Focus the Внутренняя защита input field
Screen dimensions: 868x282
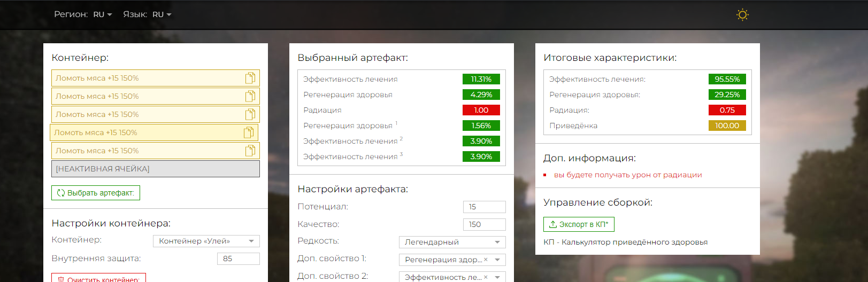238,258
